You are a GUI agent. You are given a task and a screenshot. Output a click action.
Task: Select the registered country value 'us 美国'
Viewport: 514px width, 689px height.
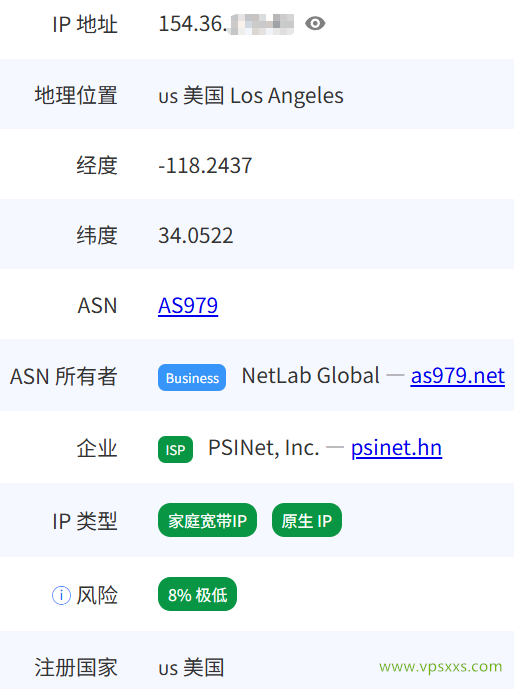click(191, 667)
